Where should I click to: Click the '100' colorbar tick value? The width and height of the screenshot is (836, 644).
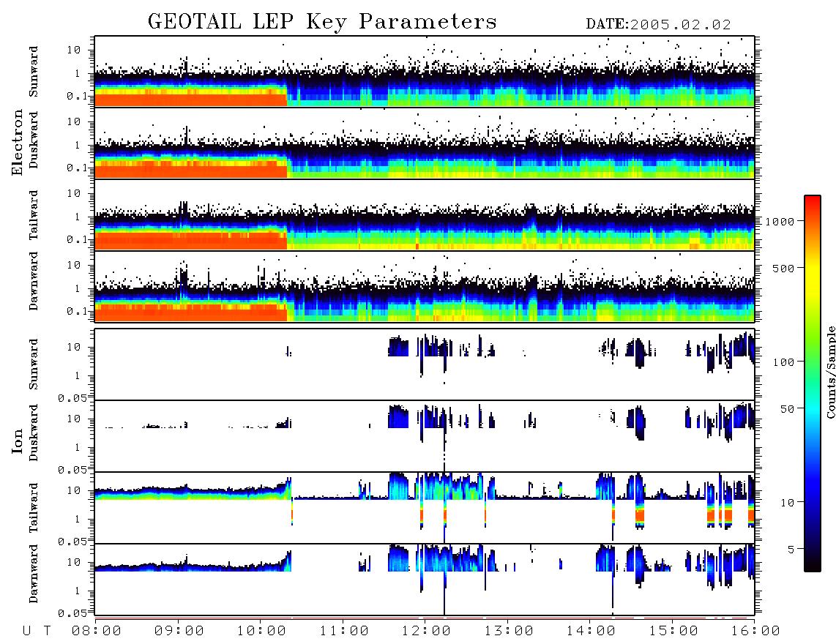(784, 362)
